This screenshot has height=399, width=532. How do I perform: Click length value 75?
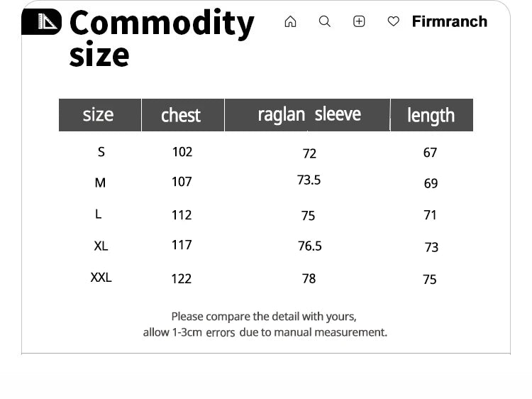[x=430, y=280]
